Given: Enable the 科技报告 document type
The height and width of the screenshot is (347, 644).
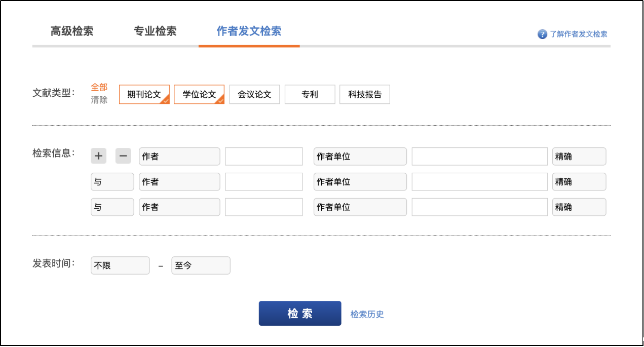Looking at the screenshot, I should 364,94.
